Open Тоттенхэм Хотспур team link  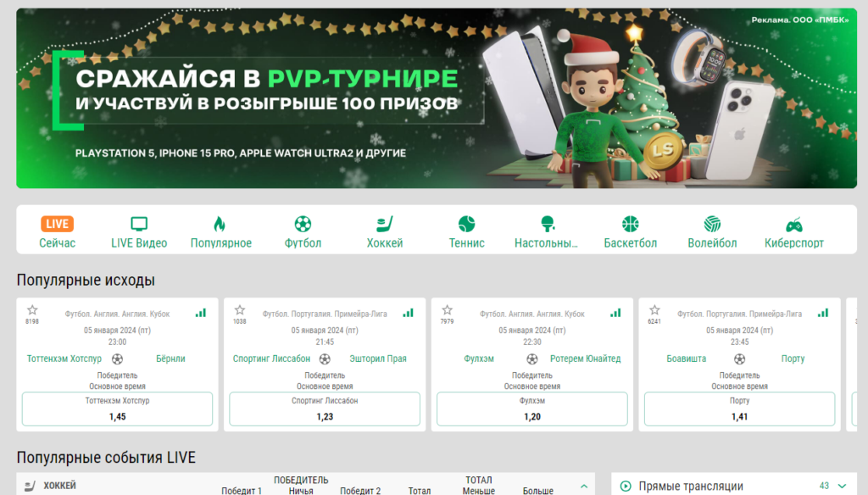click(x=64, y=359)
